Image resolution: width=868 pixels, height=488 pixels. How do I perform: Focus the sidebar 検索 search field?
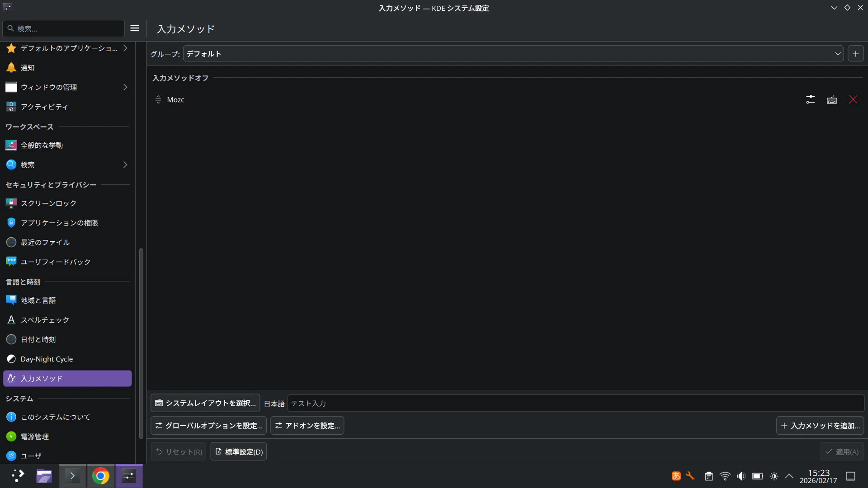pyautogui.click(x=63, y=28)
